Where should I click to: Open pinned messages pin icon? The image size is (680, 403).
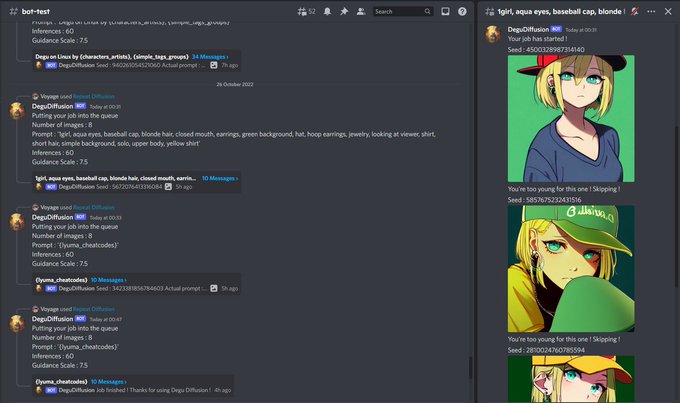(x=344, y=12)
